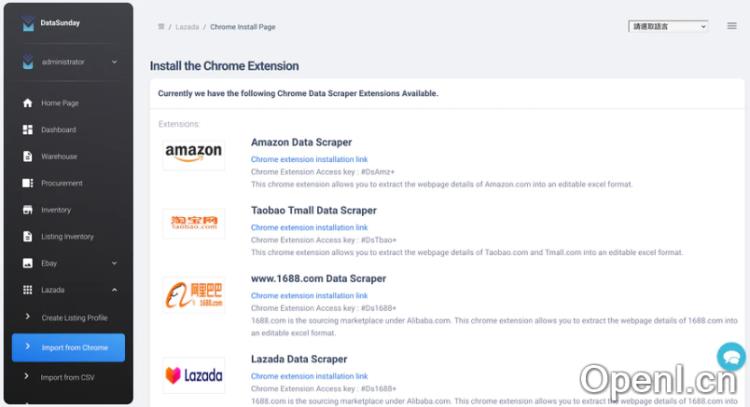Click the Procurement sidebar icon
This screenshot has width=750, height=407.
pos(28,183)
